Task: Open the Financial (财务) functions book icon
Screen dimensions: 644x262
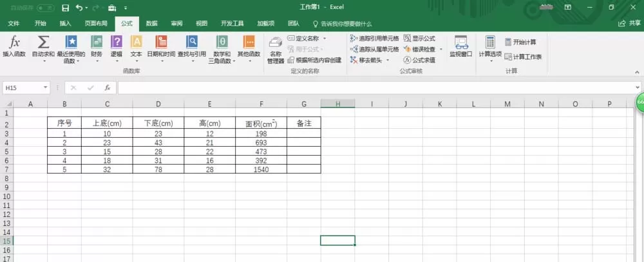Action: coord(97,42)
